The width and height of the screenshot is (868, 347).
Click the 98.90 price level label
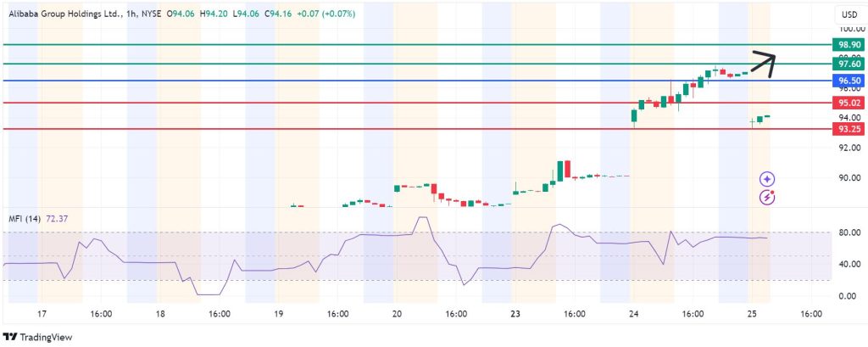tap(849, 45)
